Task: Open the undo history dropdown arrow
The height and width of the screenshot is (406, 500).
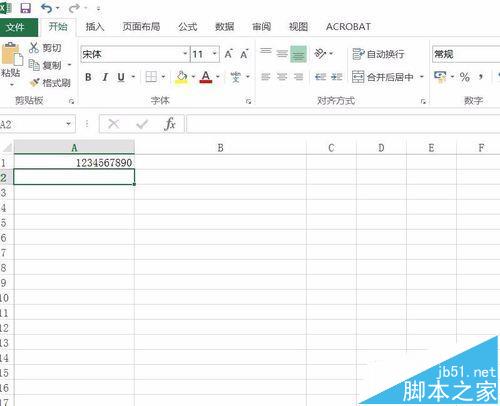Action: click(x=58, y=8)
